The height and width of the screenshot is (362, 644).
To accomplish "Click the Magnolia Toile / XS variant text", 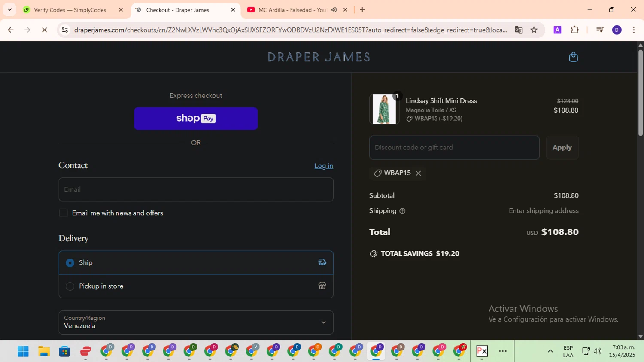I will point(431,110).
